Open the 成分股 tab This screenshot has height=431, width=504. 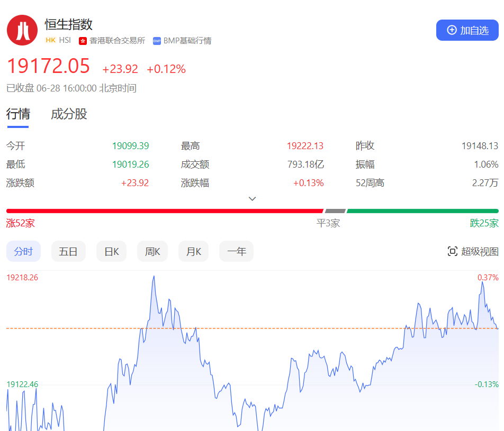[x=69, y=114]
